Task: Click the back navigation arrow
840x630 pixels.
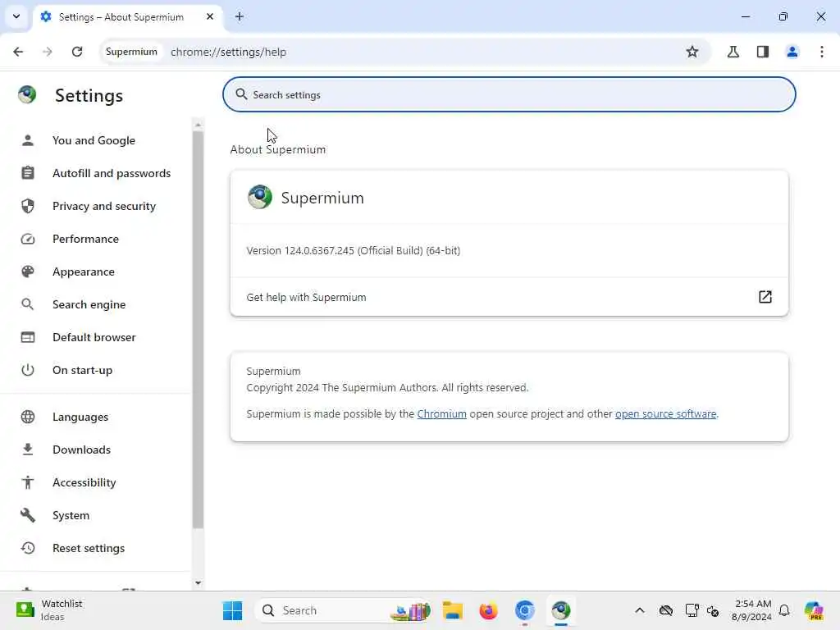Action: click(18, 52)
